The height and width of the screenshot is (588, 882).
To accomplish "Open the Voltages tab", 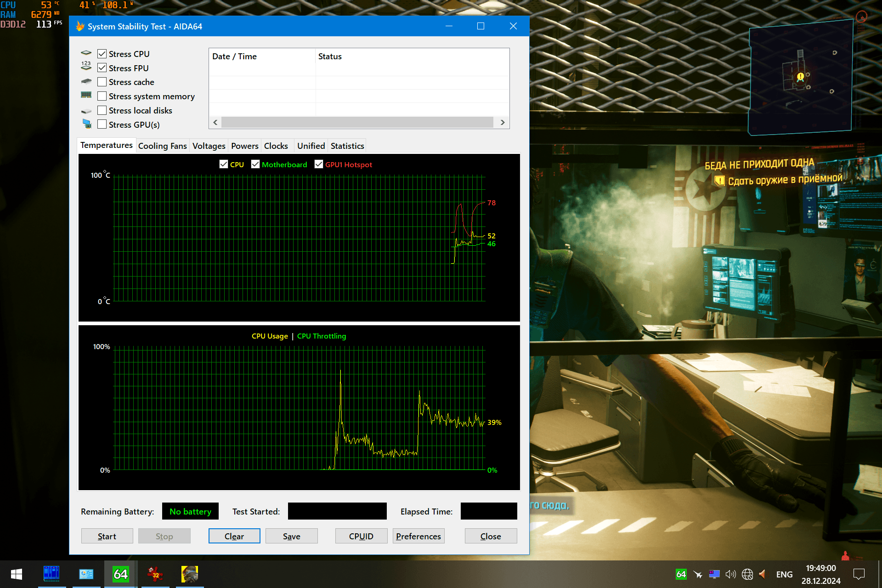I will [209, 146].
